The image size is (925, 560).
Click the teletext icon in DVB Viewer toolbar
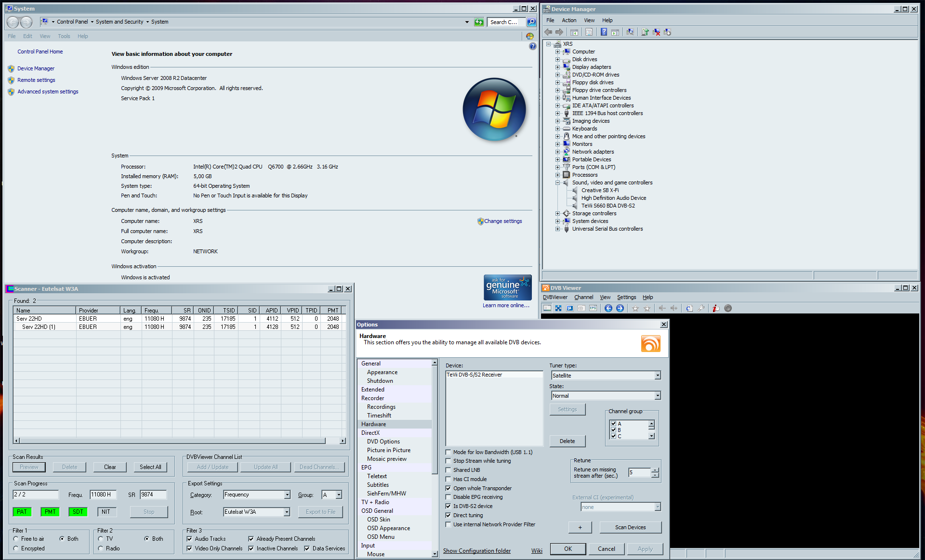pos(581,308)
